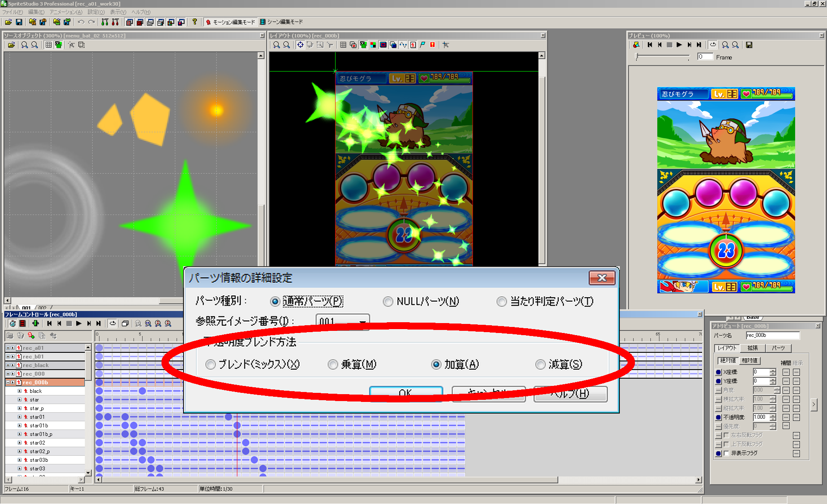This screenshot has height=504, width=827.
Task: Click 絶対値 button in attributes
Action: tap(728, 361)
